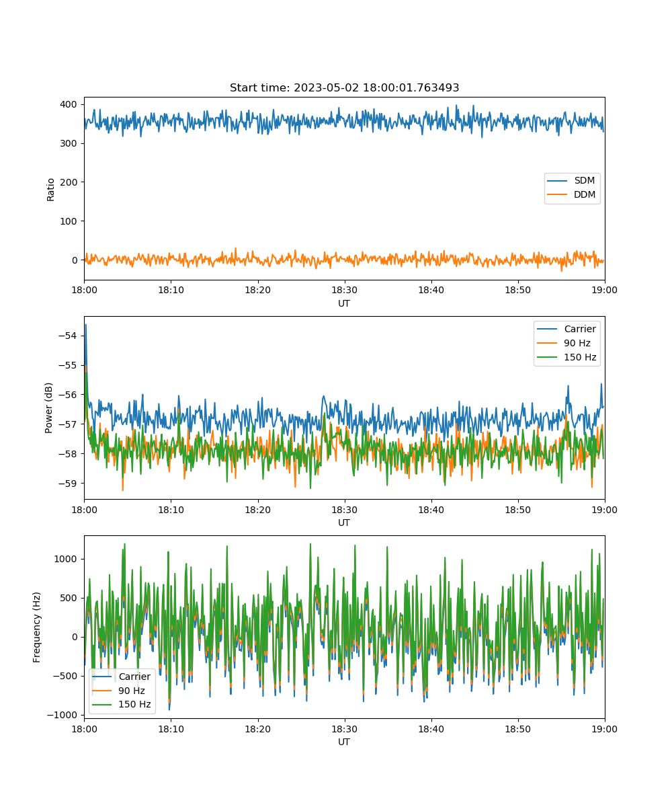Click the 18:20 tick under the Power plot

257,510
